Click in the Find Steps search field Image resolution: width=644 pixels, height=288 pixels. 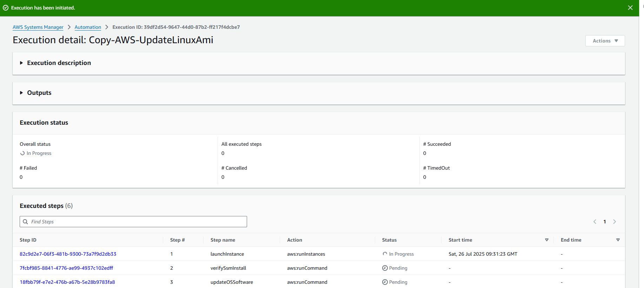[133, 222]
